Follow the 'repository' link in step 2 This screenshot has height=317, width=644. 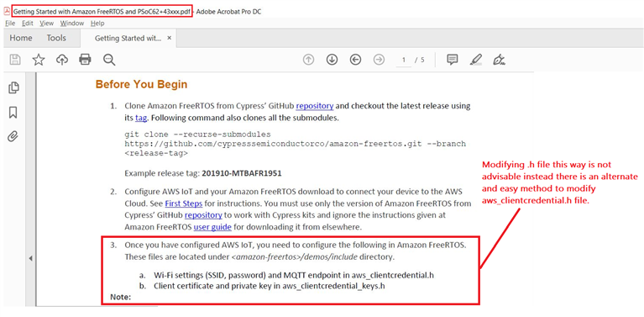[203, 214]
